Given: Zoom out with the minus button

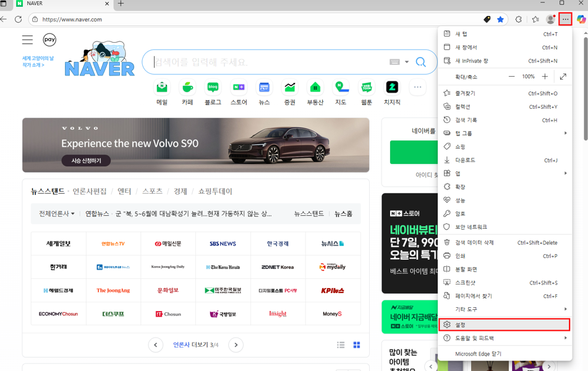Looking at the screenshot, I should [x=511, y=77].
